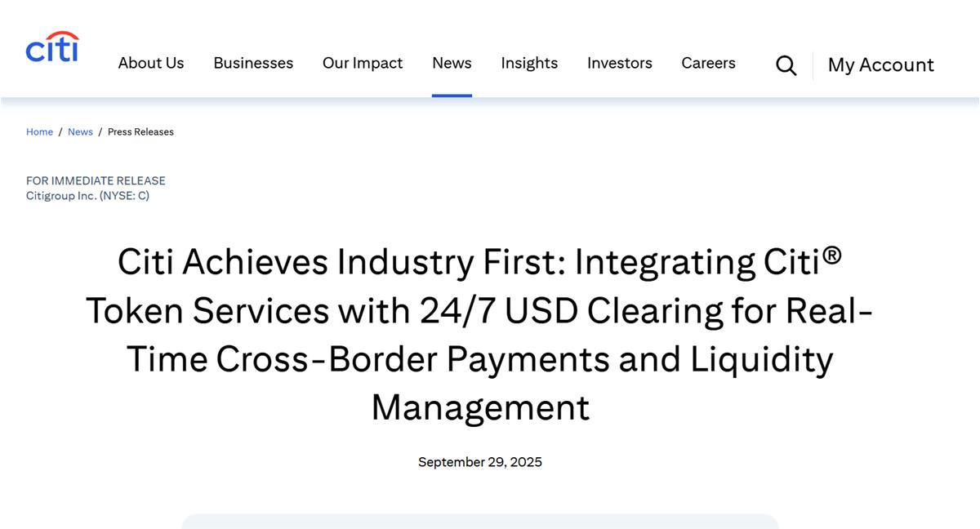Click the slash separator between Home and News
This screenshot has height=529, width=980.
point(60,132)
